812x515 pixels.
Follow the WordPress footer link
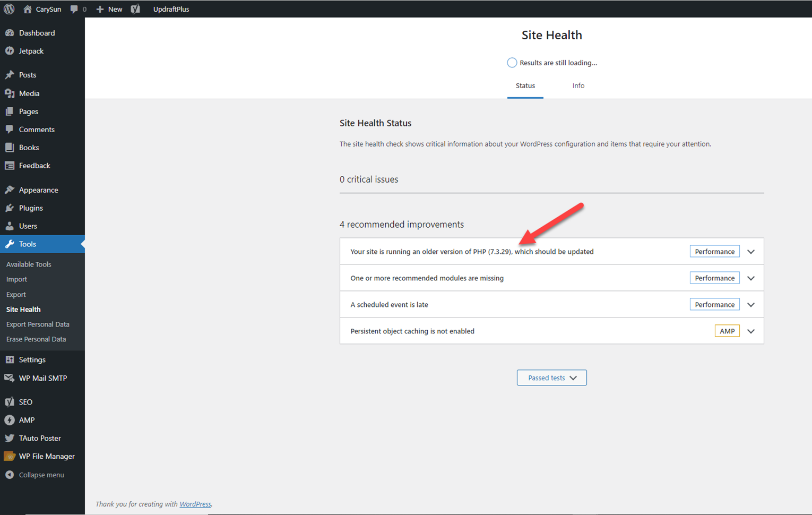pos(195,504)
